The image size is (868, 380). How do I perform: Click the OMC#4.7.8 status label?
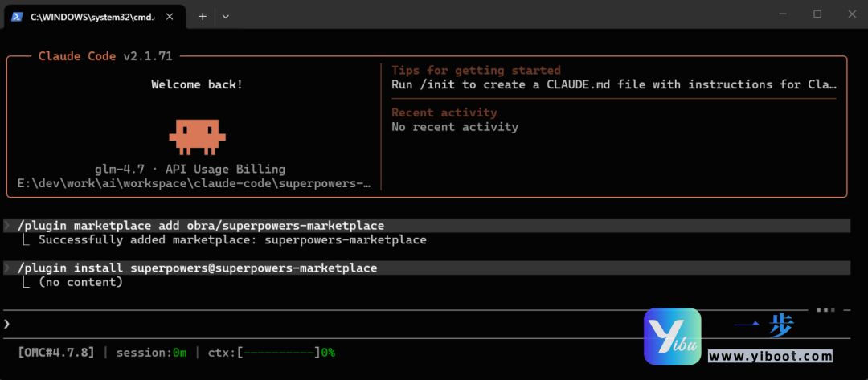click(55, 353)
